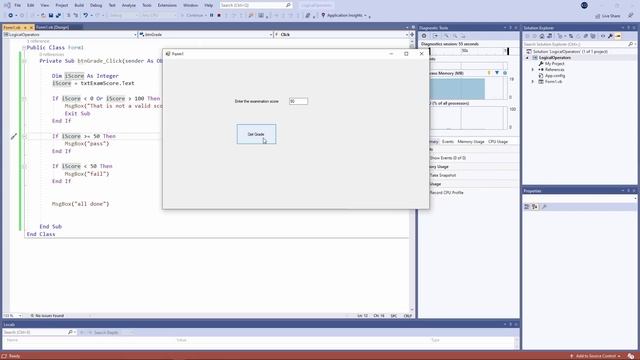640x360 pixels.
Task: Open the Build menu
Action: (x=79, y=5)
